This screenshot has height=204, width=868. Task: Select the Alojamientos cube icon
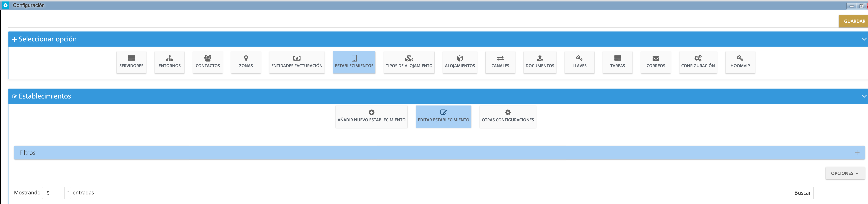460,58
